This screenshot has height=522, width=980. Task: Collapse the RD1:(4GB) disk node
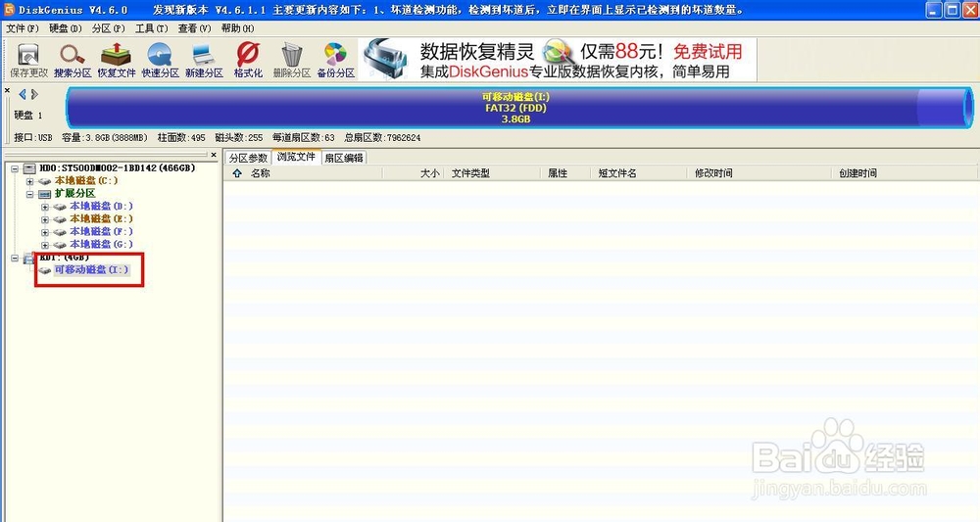[15, 258]
